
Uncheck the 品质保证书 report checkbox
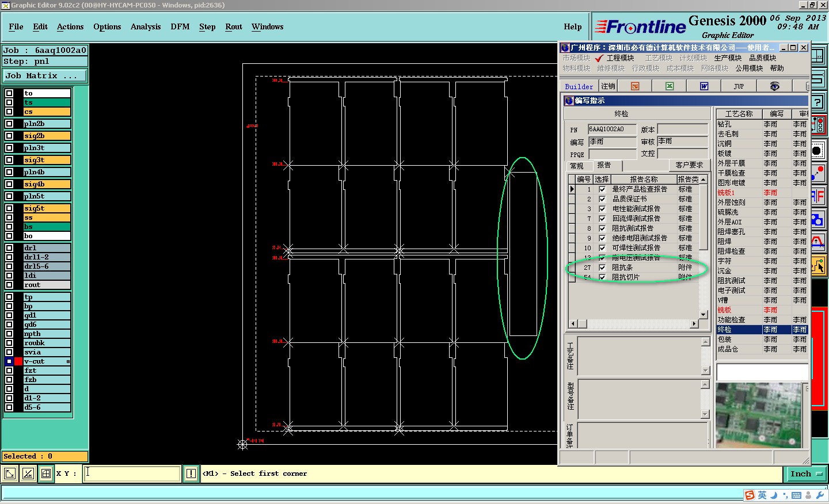602,199
